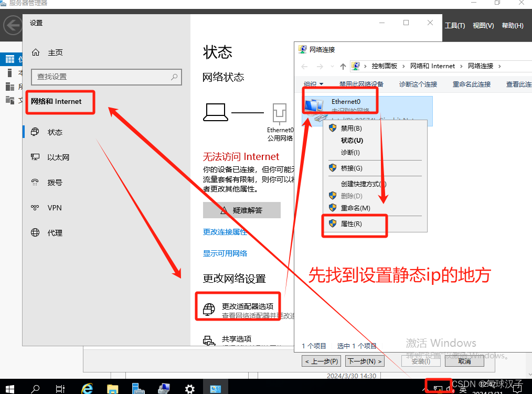This screenshot has height=394, width=532.
Task: Click inside the Find a setting search field
Action: point(107,77)
